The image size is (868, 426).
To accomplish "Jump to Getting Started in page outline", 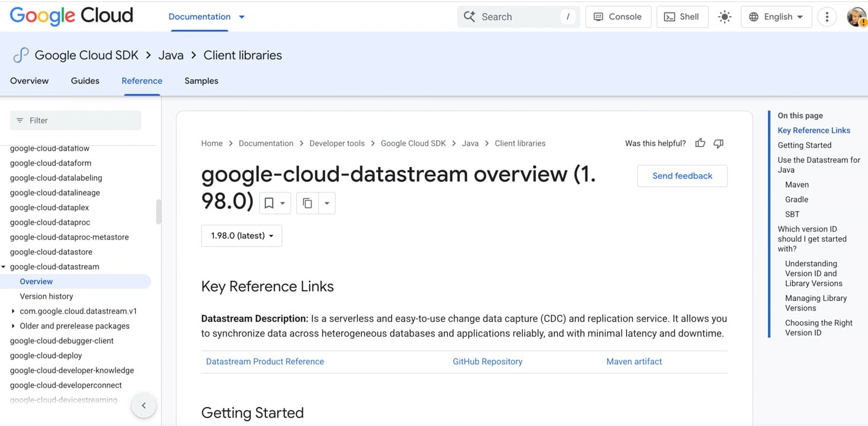I will (804, 145).
